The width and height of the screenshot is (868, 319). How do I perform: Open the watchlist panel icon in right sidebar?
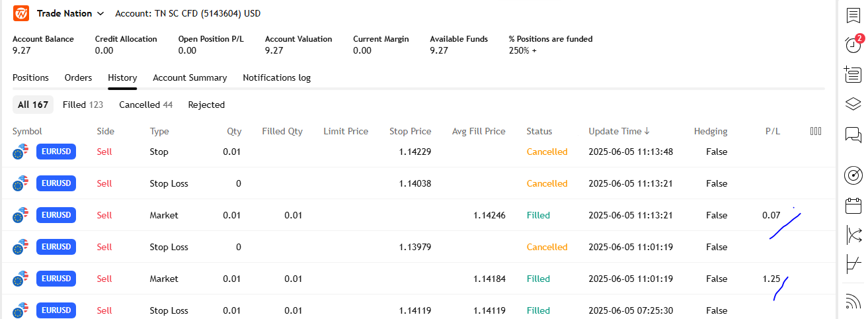853,16
